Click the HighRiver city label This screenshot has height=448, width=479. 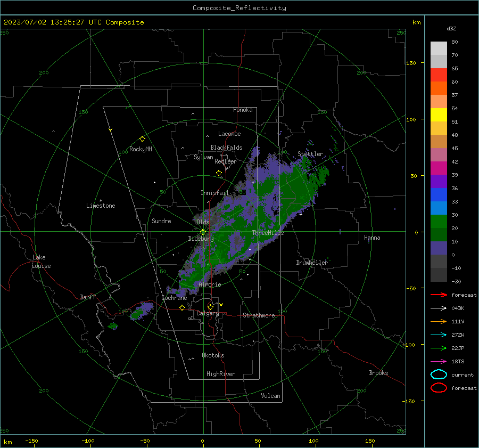pos(221,374)
